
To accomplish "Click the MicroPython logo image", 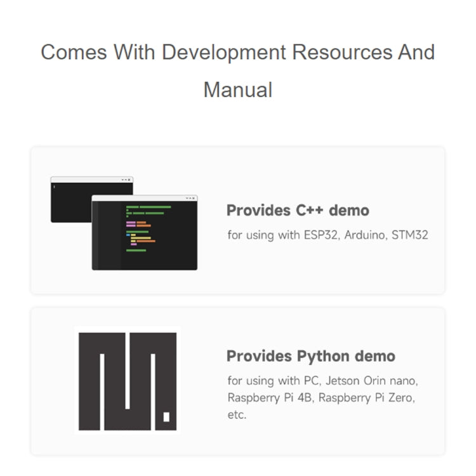I will tap(127, 381).
